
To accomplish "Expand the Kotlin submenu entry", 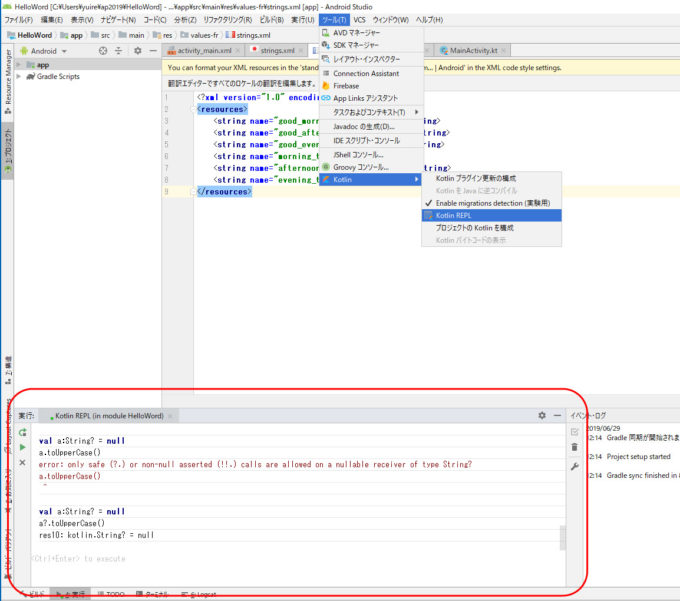I will click(371, 180).
